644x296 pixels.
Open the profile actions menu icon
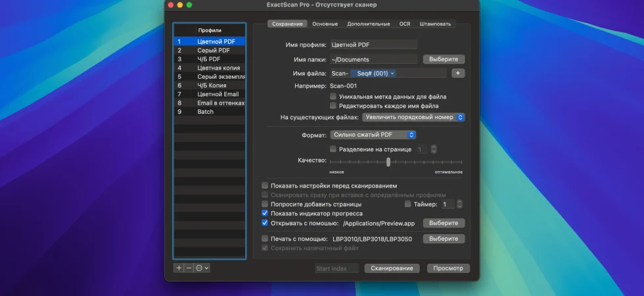click(x=202, y=268)
